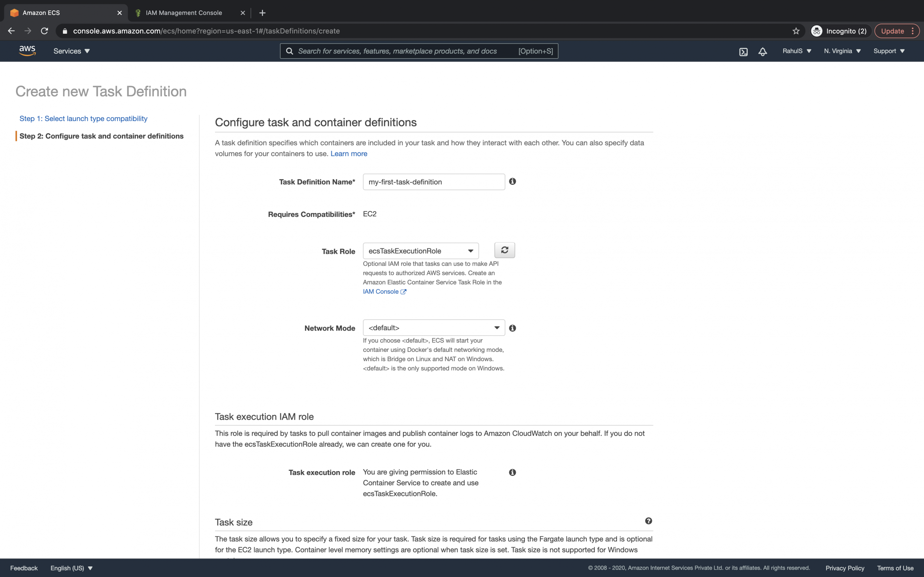Image resolution: width=924 pixels, height=577 pixels.
Task: Refresh the Task Role list
Action: point(504,250)
